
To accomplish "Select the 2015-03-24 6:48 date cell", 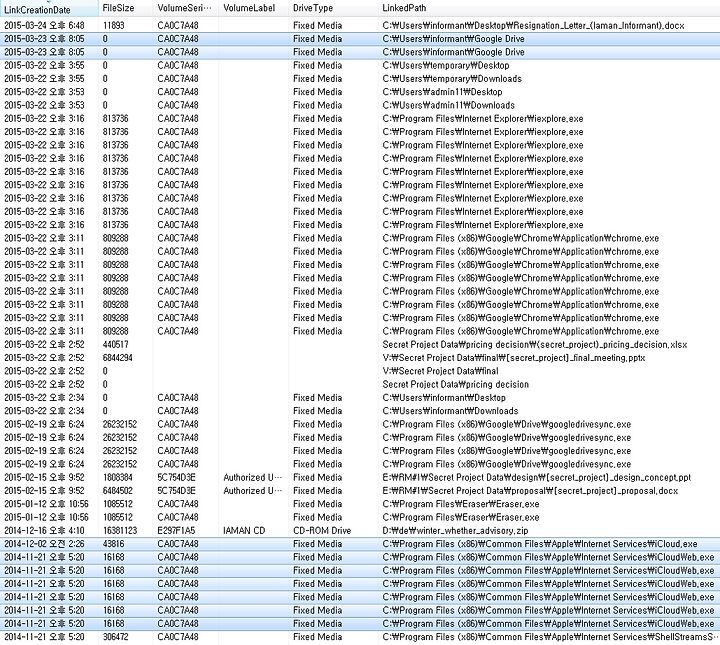I will point(44,26).
